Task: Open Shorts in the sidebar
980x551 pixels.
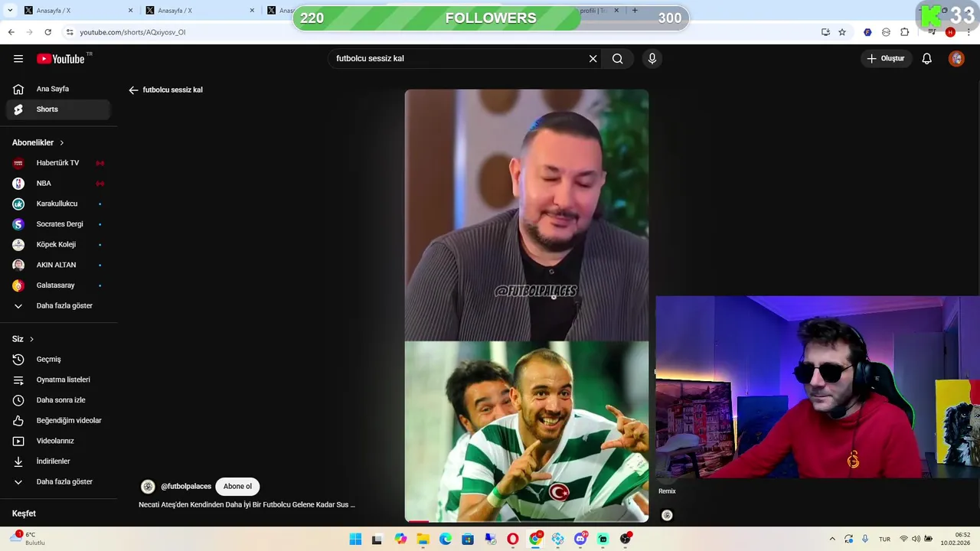Action: coord(58,109)
